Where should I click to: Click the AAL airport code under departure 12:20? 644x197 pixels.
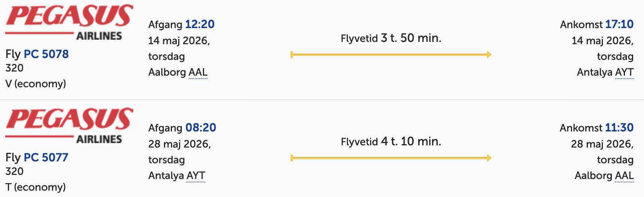pyautogui.click(x=198, y=72)
